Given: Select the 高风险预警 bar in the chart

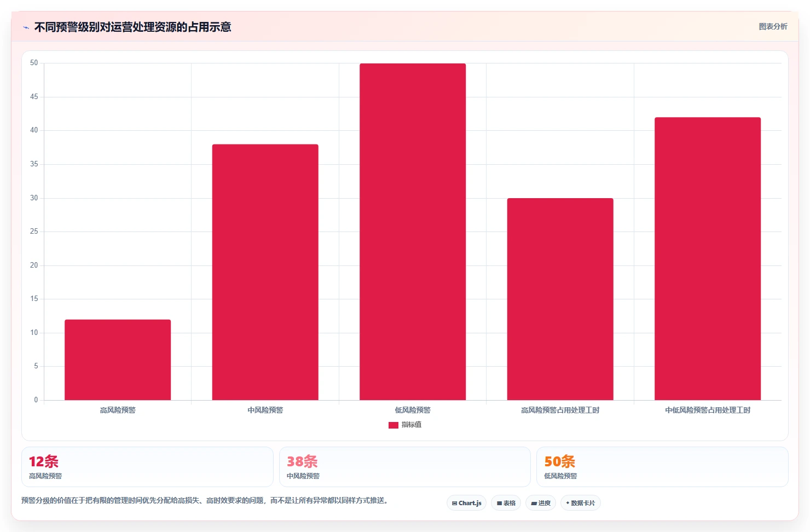Looking at the screenshot, I should [118, 360].
